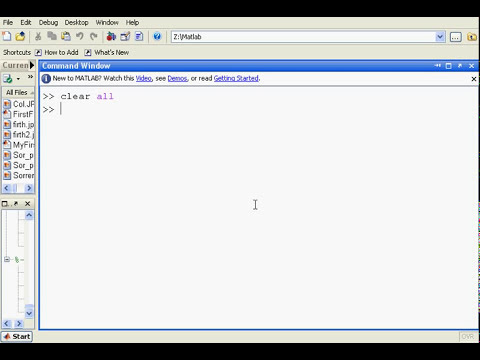The height and width of the screenshot is (360, 480).
Task: Open the Desktop menu
Action: (x=76, y=22)
